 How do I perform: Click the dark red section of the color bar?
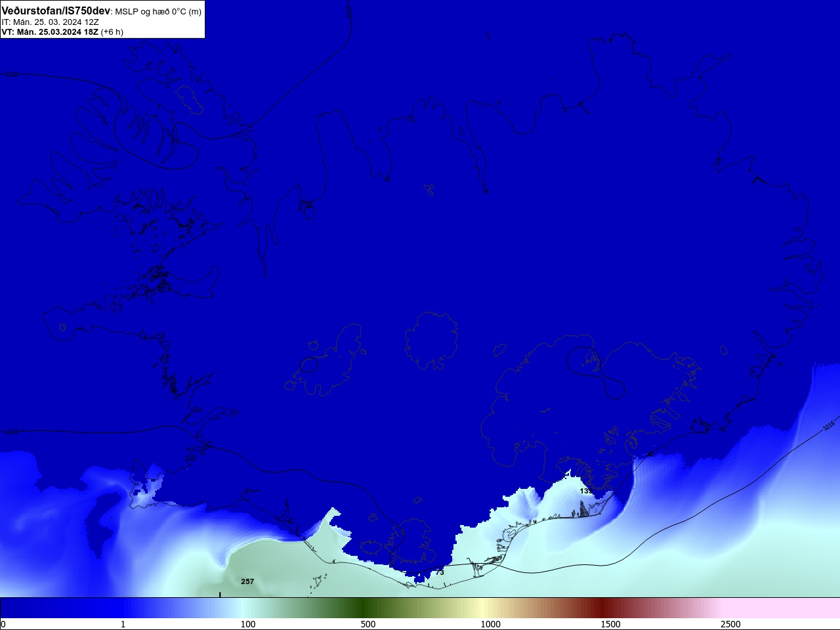(x=604, y=608)
